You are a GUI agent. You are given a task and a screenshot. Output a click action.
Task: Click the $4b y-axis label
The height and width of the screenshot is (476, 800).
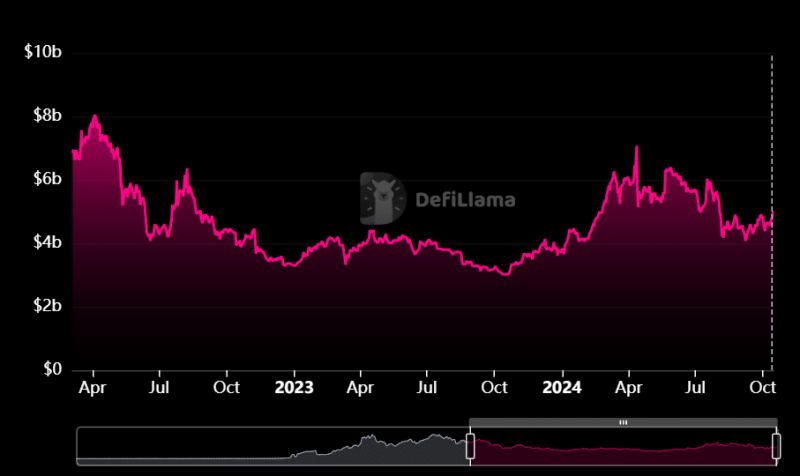coord(47,242)
